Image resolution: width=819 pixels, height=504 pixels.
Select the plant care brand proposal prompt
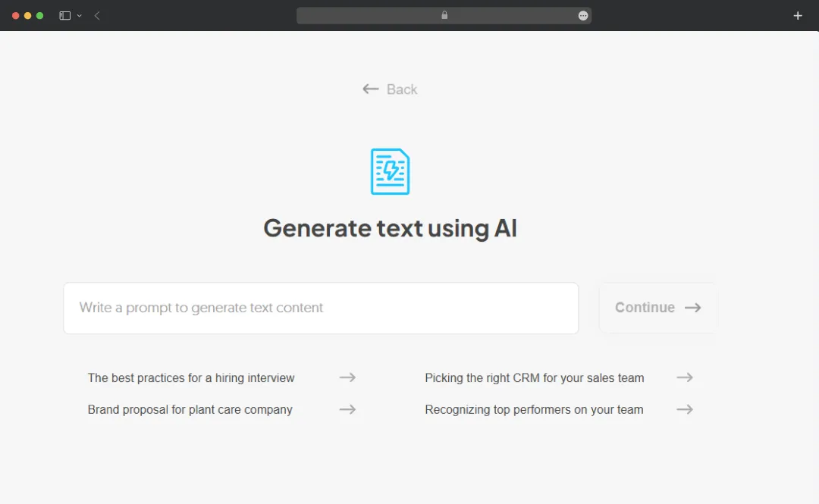point(190,409)
